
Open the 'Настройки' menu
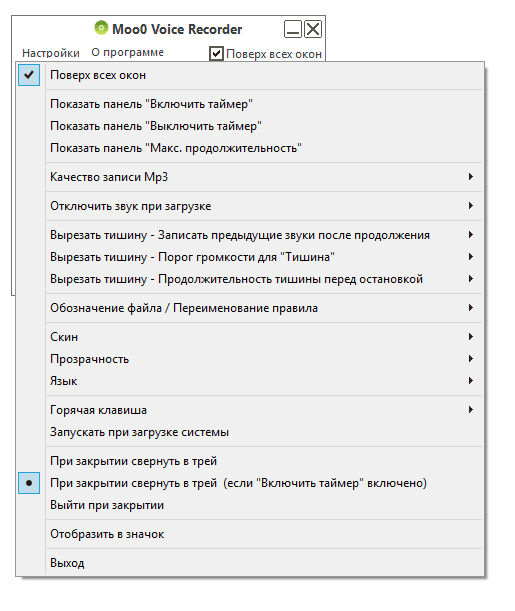point(51,53)
